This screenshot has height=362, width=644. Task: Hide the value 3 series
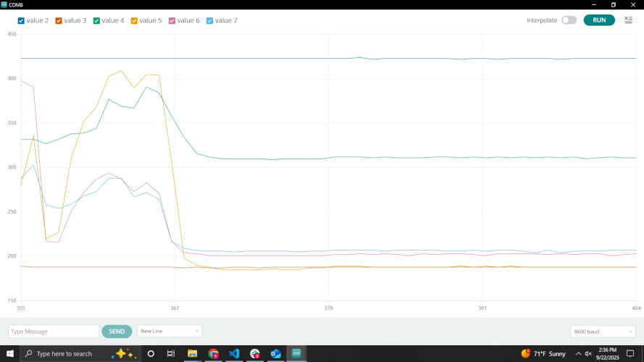59,20
